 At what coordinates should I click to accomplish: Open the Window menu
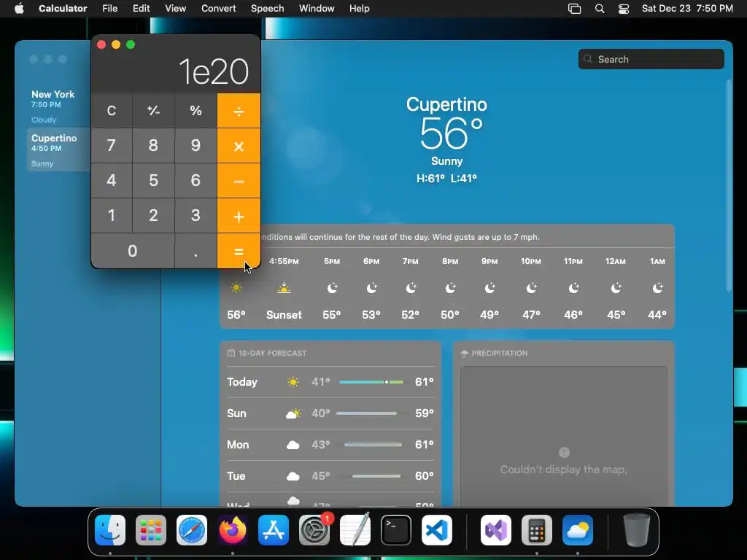point(317,9)
